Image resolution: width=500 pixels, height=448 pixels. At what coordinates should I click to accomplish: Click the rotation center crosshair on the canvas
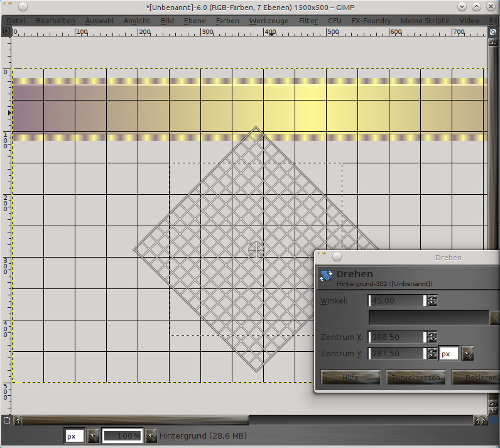tap(256, 249)
